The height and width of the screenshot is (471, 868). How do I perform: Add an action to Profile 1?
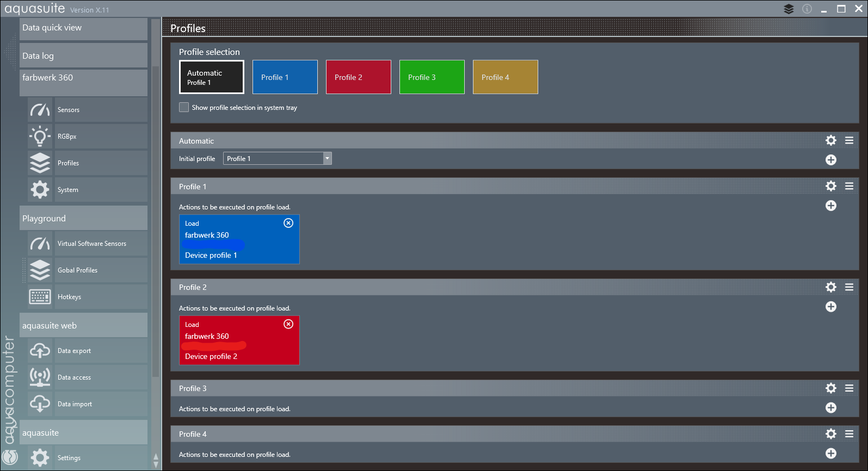point(831,206)
